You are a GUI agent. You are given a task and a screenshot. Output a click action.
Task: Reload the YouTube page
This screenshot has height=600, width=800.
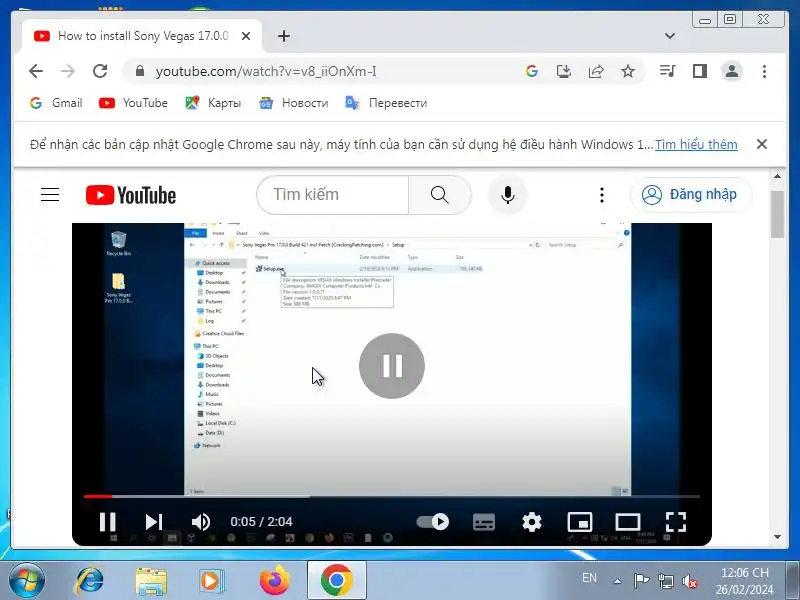point(100,71)
